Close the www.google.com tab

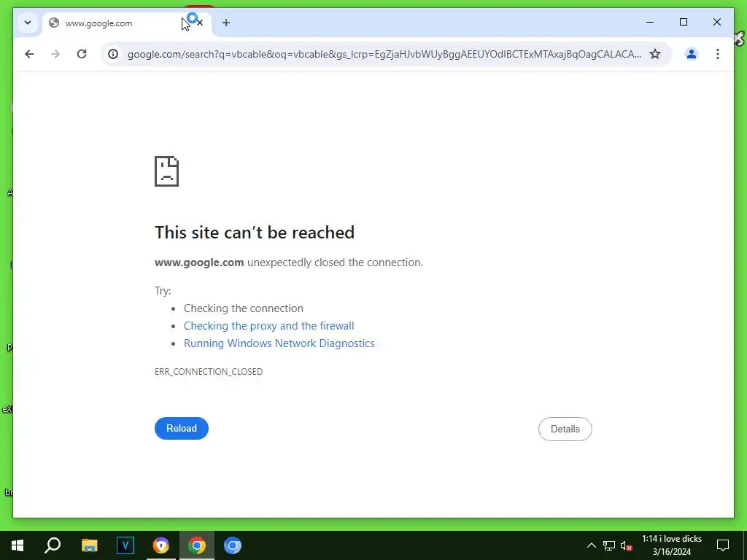click(200, 23)
